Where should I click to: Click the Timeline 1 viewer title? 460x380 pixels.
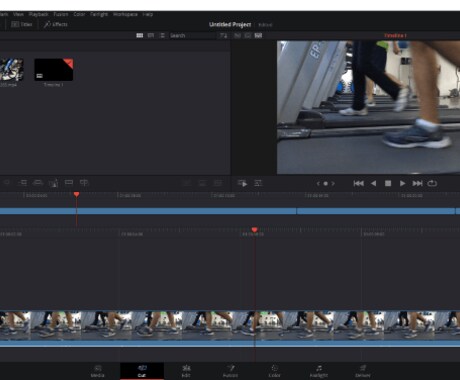(395, 35)
